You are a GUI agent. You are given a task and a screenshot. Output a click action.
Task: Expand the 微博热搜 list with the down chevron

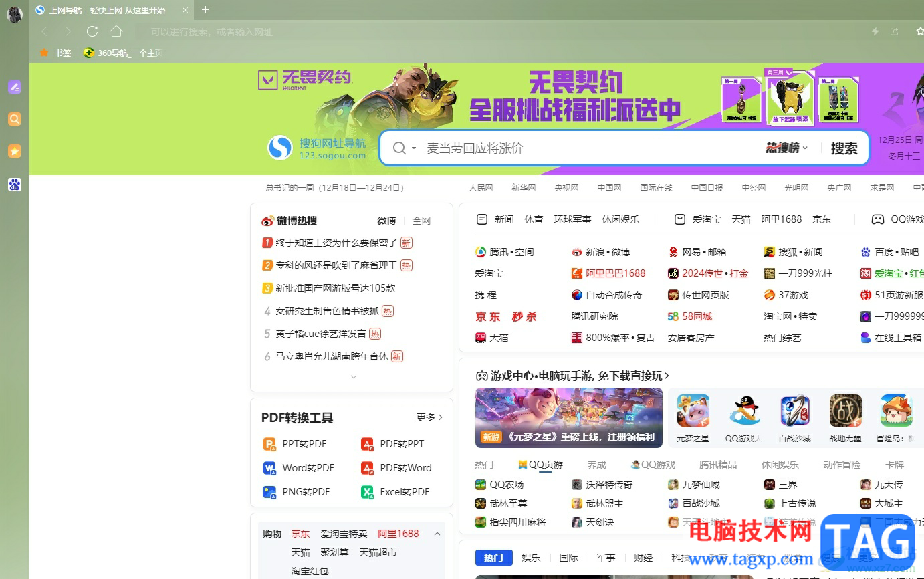coord(354,377)
